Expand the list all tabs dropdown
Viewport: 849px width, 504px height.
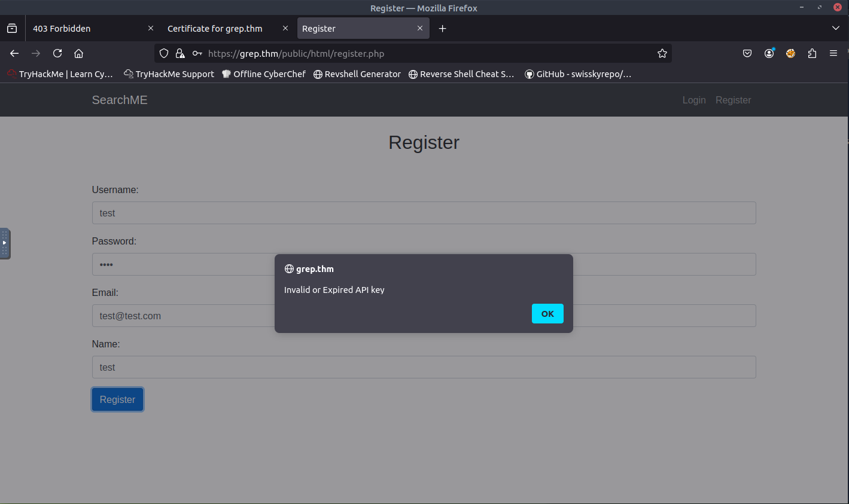(x=836, y=28)
